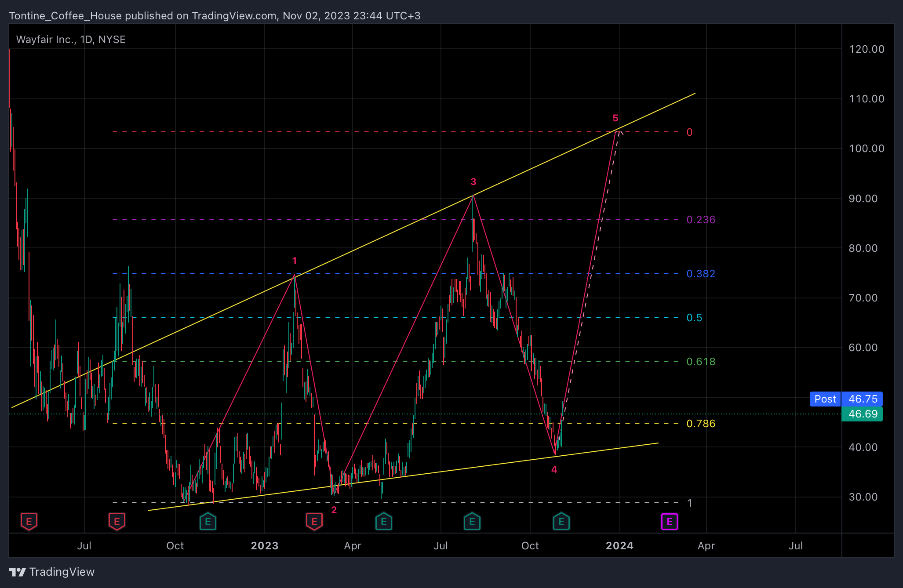Click the TradingView logo at bottom
This screenshot has width=903, height=588.
coord(52,572)
